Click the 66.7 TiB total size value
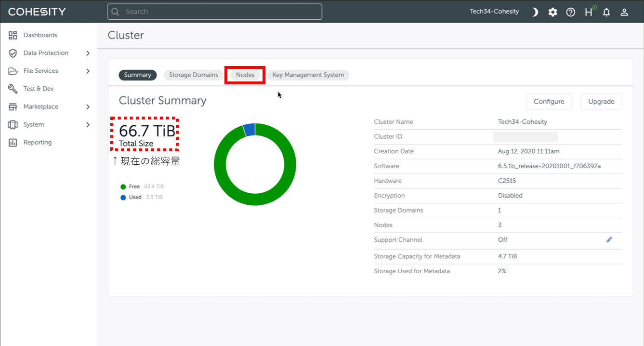This screenshot has width=644, height=346. [x=147, y=131]
